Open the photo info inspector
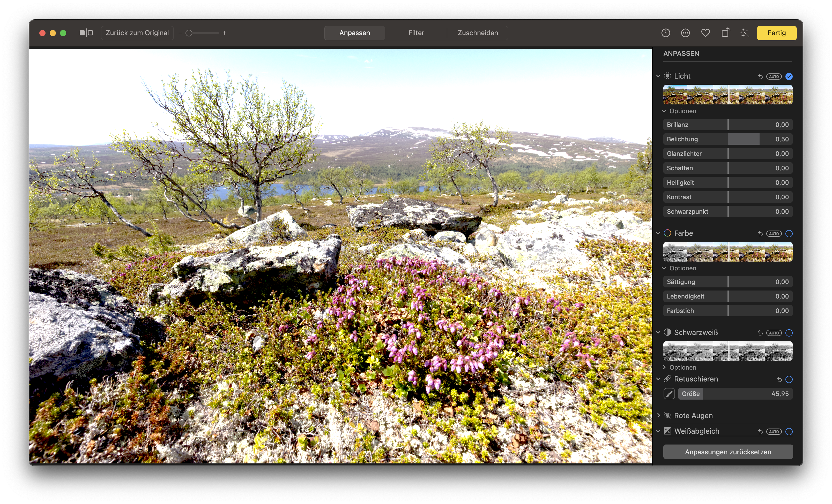 pyautogui.click(x=666, y=33)
